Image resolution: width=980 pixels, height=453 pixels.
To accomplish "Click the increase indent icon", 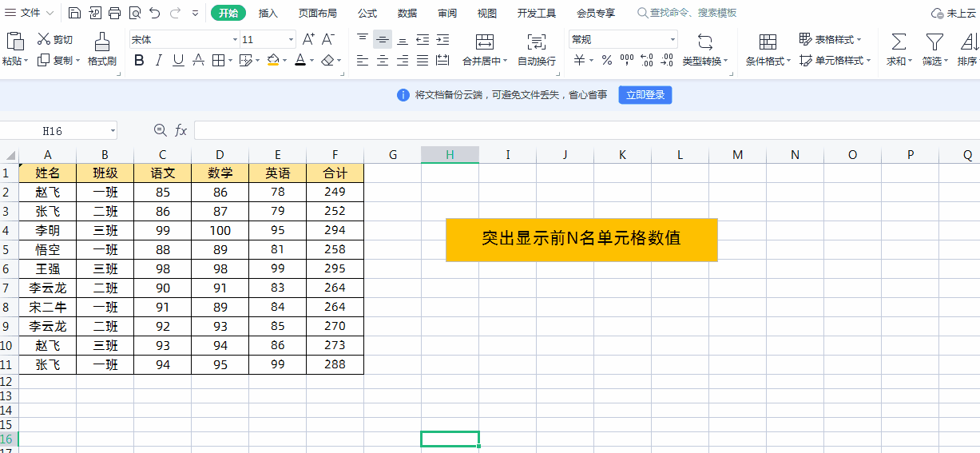I will (442, 39).
